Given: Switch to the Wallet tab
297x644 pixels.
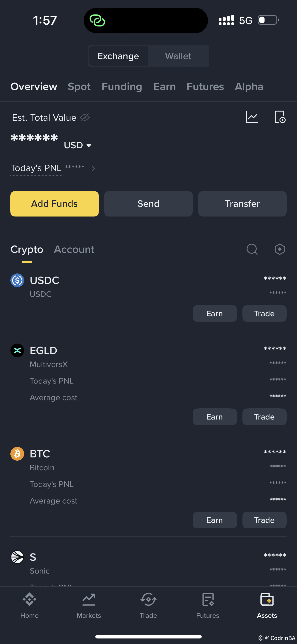Looking at the screenshot, I should 178,56.
